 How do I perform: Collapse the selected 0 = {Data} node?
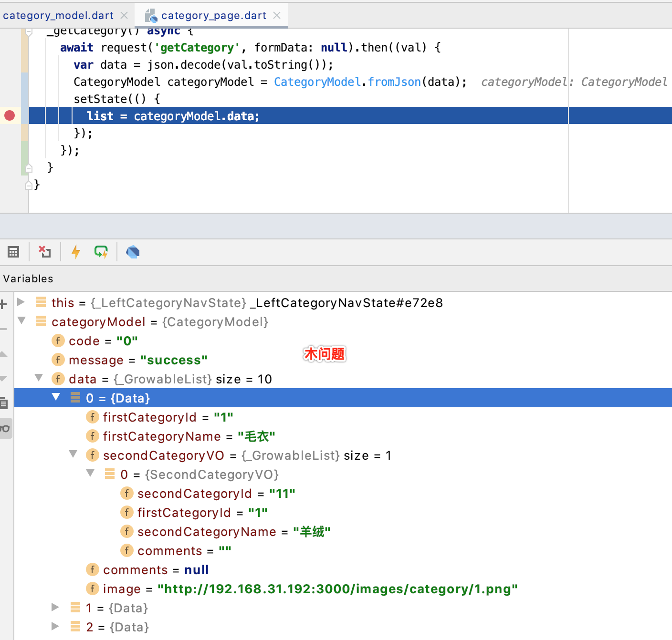tap(56, 397)
